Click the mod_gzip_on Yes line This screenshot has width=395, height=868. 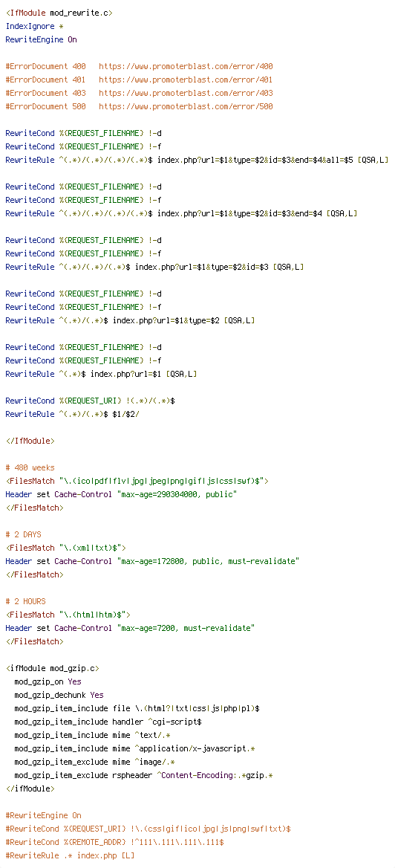coord(48,681)
